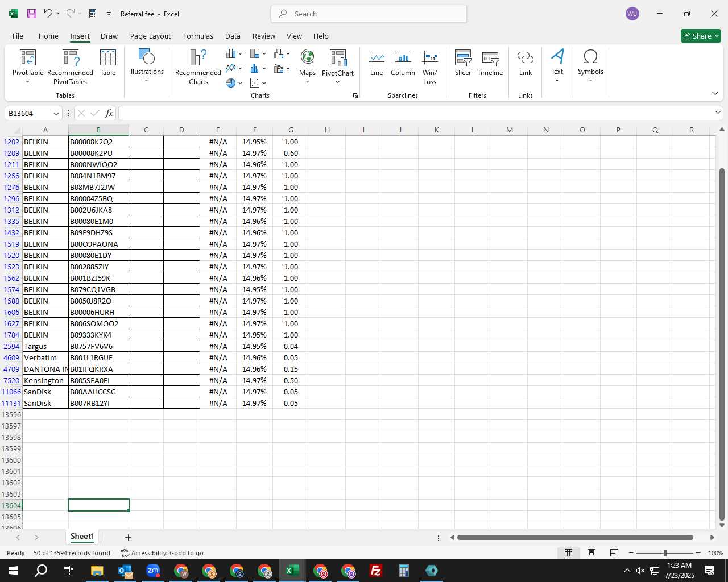The height and width of the screenshot is (582, 728).
Task: Insert a Link
Action: (526, 63)
